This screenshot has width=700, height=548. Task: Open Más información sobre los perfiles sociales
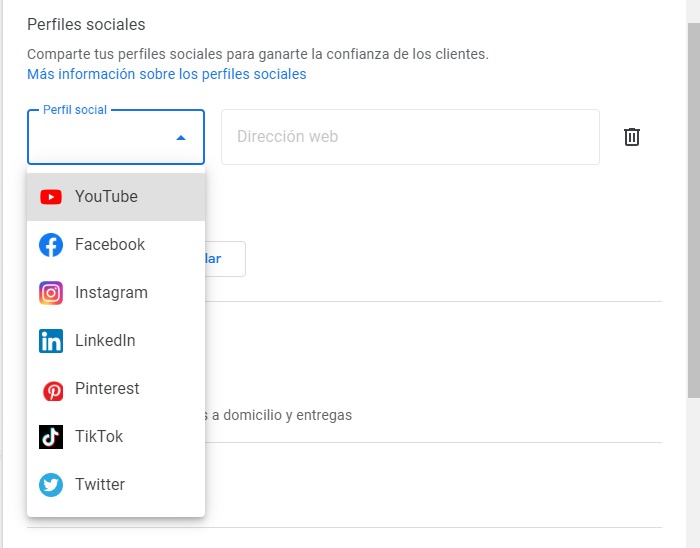pyautogui.click(x=167, y=74)
